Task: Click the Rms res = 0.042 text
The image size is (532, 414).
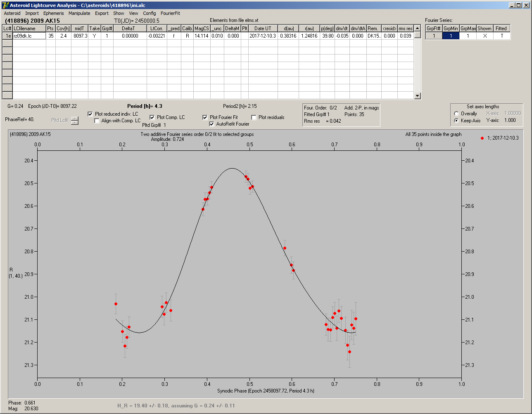Action: [x=322, y=121]
